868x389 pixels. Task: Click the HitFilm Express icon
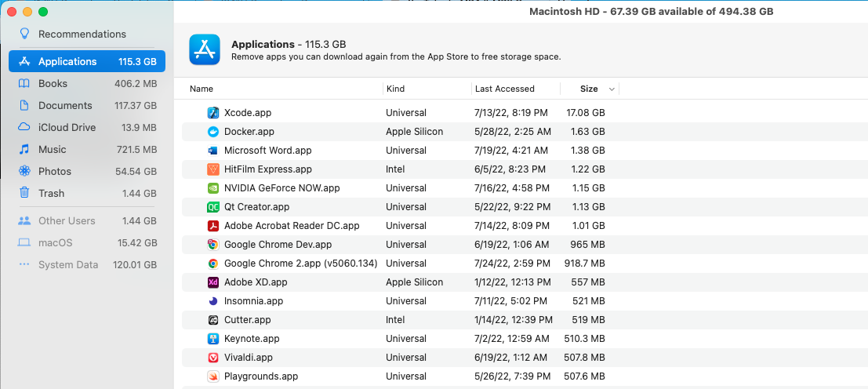pos(212,169)
